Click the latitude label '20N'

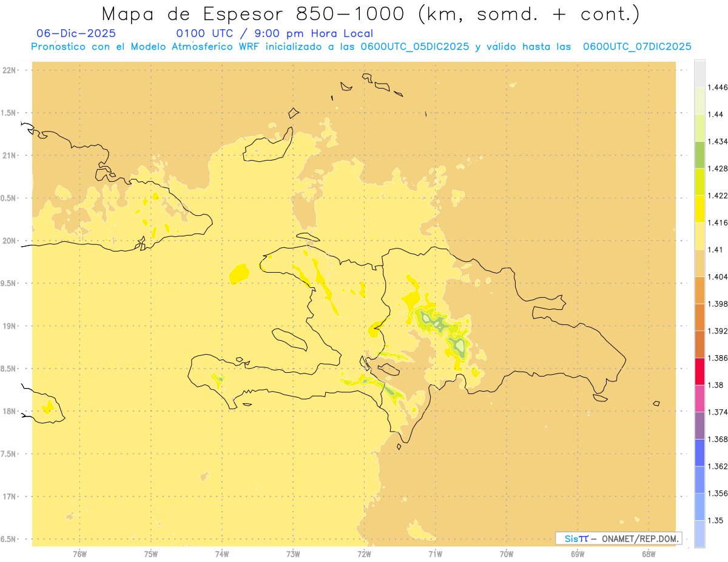[10, 241]
